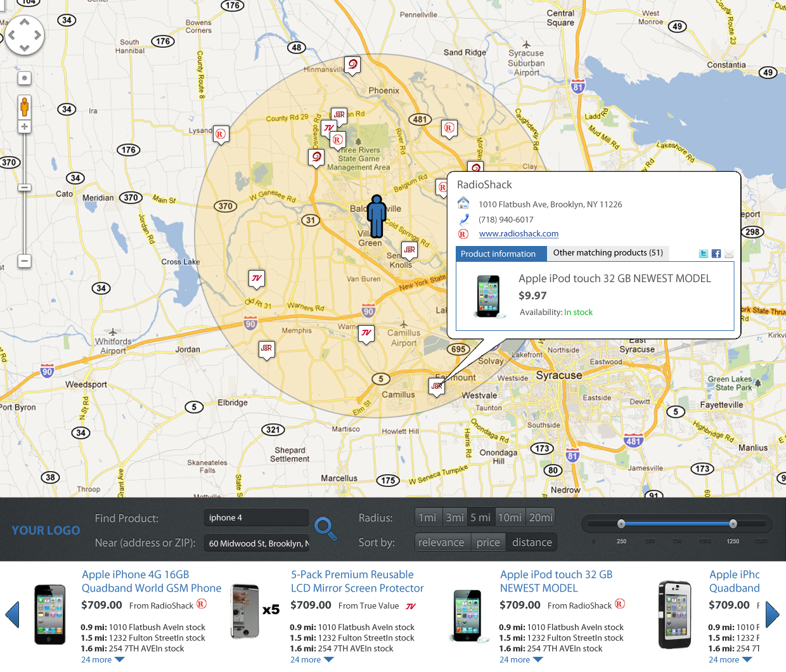Open 5-Pack Premium Reusable LCD Protector link
The height and width of the screenshot is (672, 786).
[x=357, y=581]
